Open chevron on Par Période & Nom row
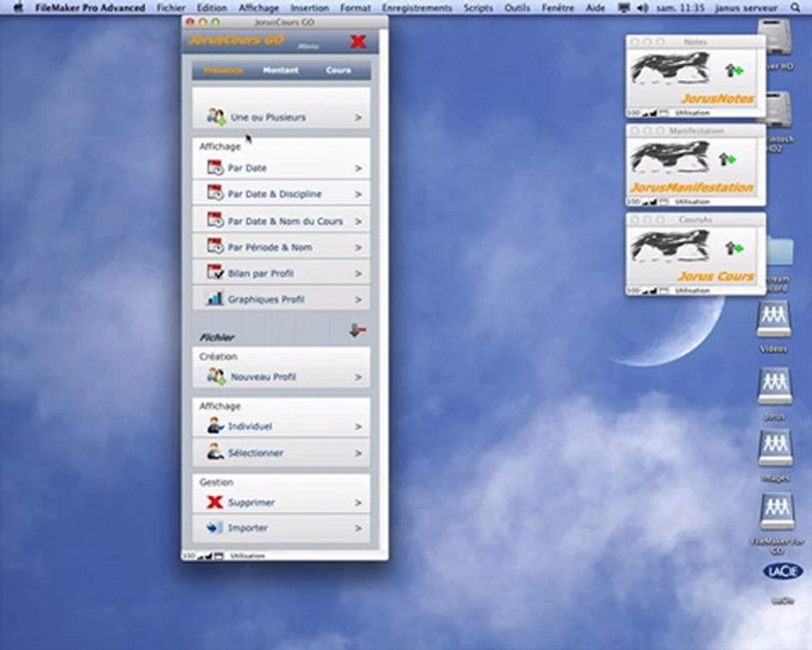 pos(358,247)
